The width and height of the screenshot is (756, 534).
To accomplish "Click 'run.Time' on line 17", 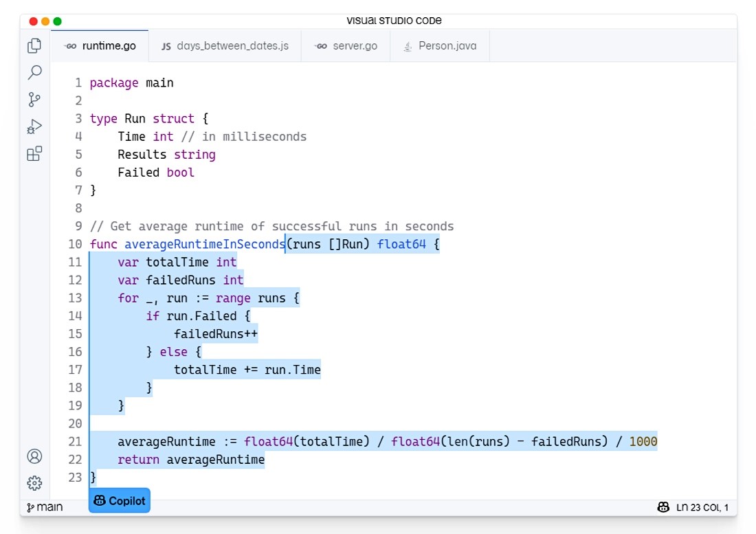I will click(293, 370).
